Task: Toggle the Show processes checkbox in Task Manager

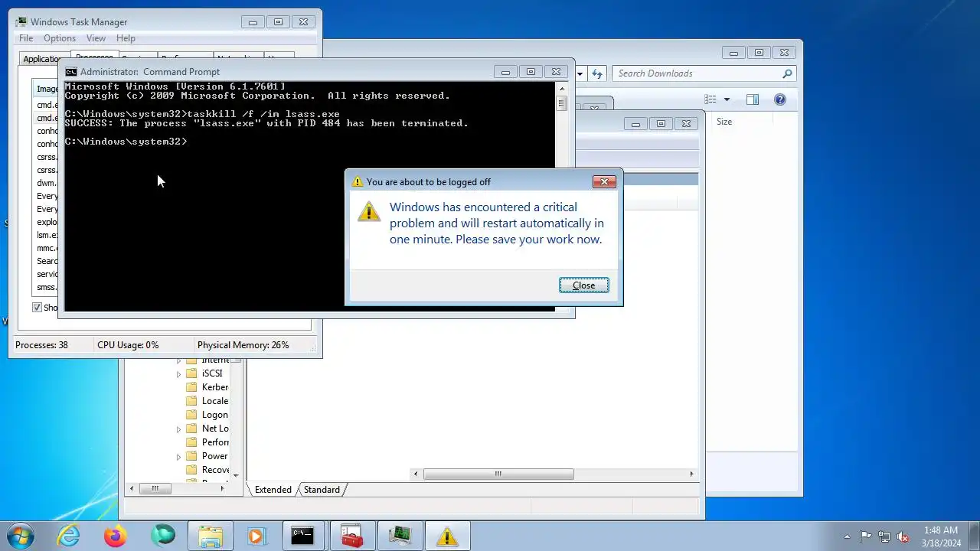Action: pyautogui.click(x=37, y=307)
